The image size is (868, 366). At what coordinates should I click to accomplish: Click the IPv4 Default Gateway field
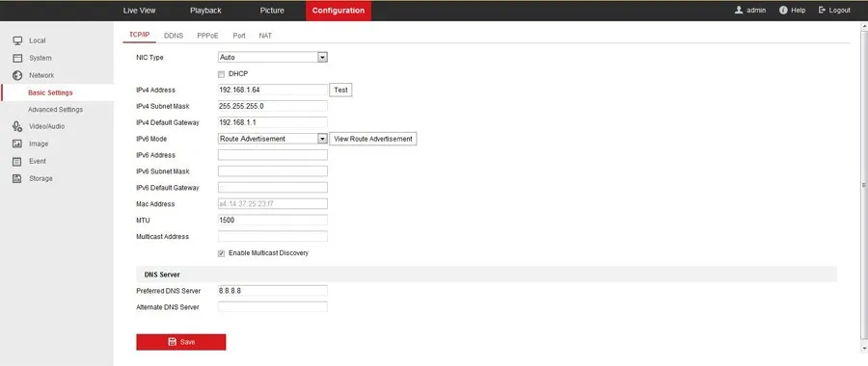point(272,122)
